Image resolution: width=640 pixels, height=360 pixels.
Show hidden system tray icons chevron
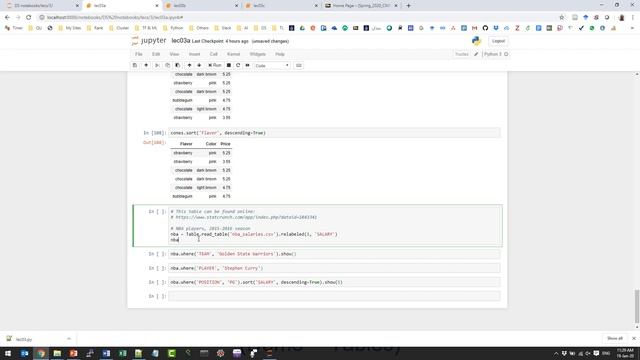tap(556, 353)
